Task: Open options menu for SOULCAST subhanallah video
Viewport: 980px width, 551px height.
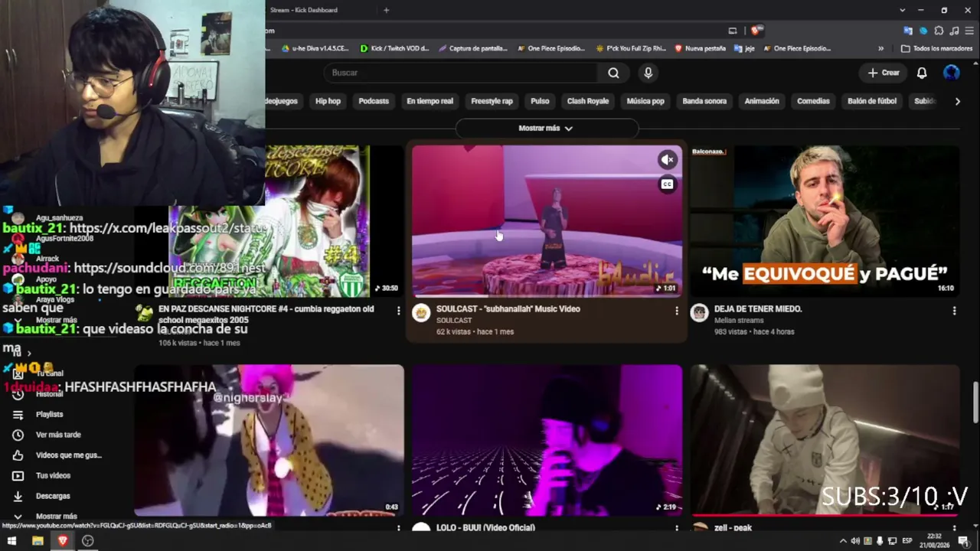Action: point(676,311)
